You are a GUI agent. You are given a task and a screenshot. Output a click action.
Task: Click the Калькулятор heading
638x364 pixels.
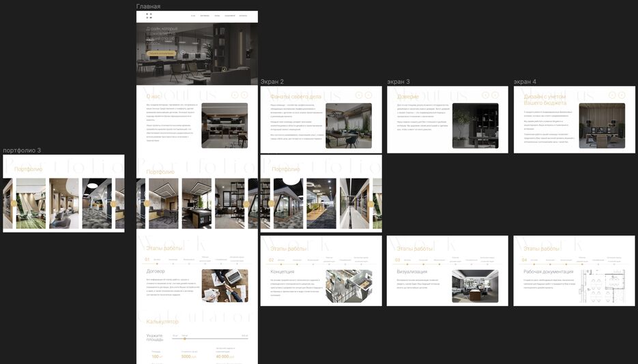pyautogui.click(x=162, y=321)
